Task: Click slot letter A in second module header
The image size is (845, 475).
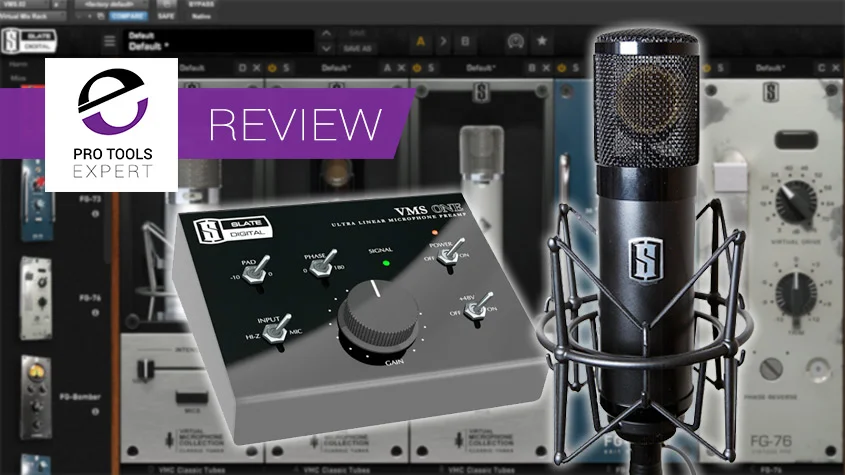Action: tap(387, 68)
